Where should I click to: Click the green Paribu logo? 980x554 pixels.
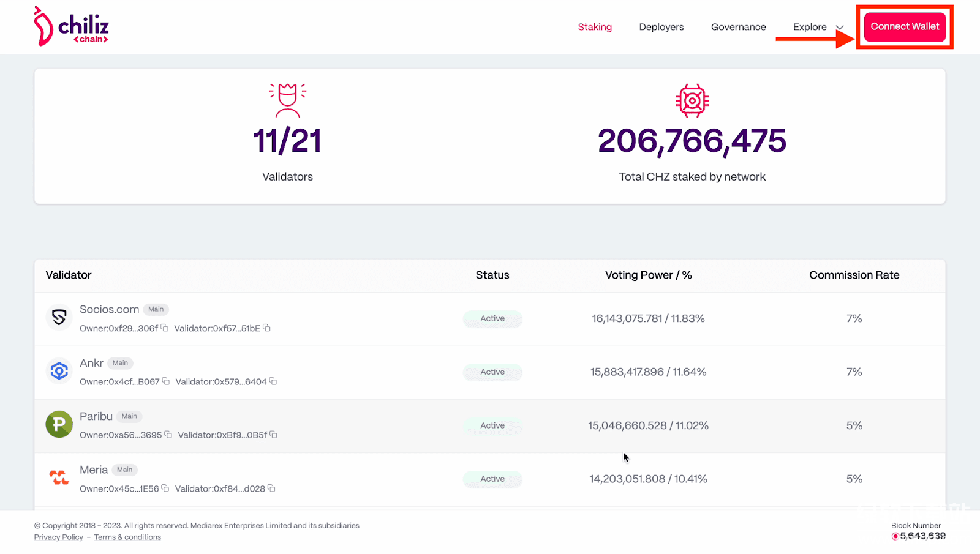pos(59,424)
